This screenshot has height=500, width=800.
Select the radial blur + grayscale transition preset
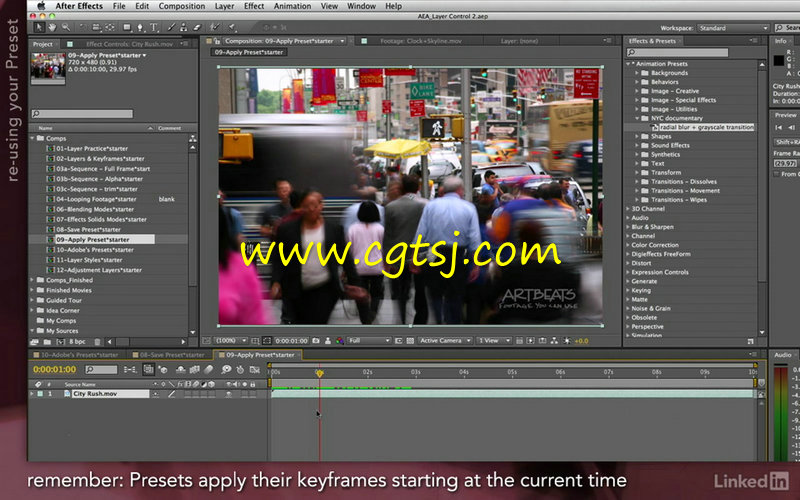point(706,127)
